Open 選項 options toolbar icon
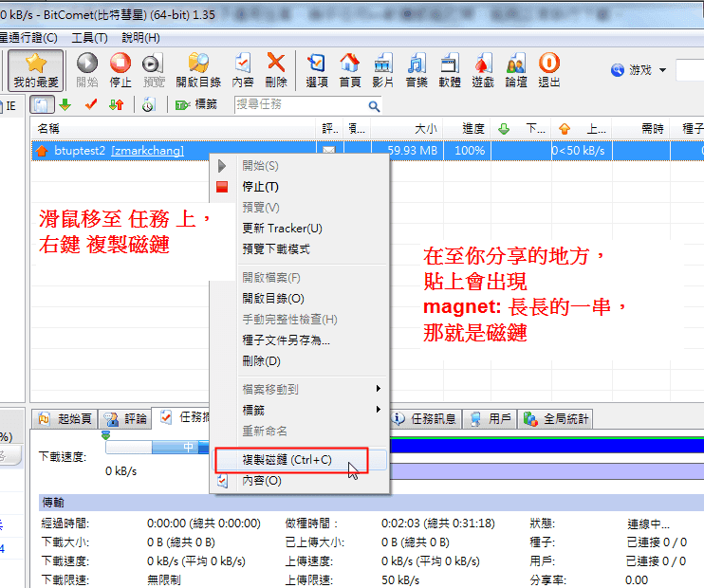The image size is (704, 588). 317,70
